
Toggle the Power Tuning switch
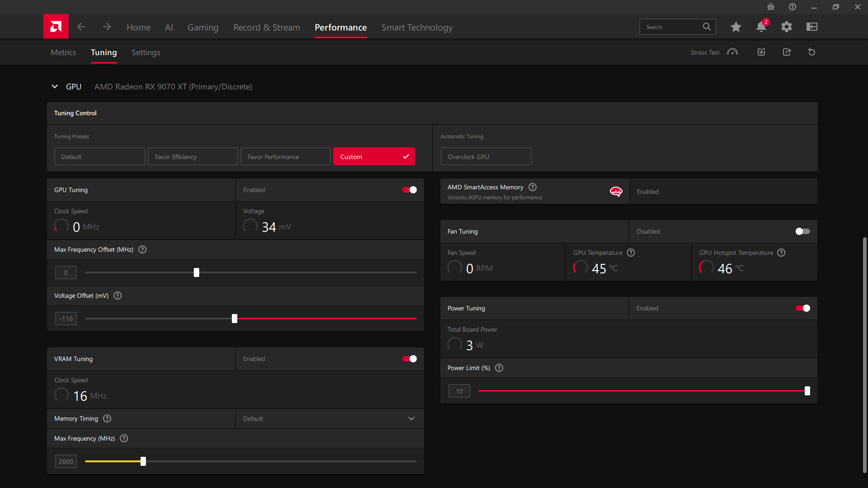(x=803, y=308)
